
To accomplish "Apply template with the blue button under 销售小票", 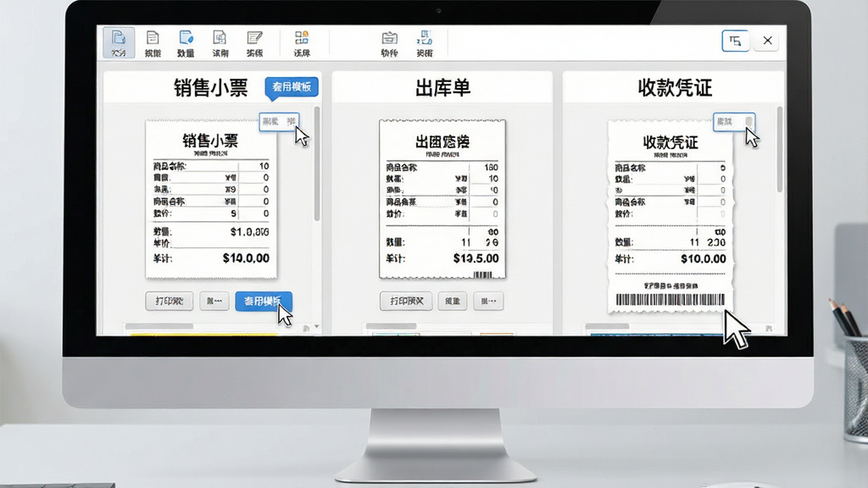I will click(x=264, y=301).
